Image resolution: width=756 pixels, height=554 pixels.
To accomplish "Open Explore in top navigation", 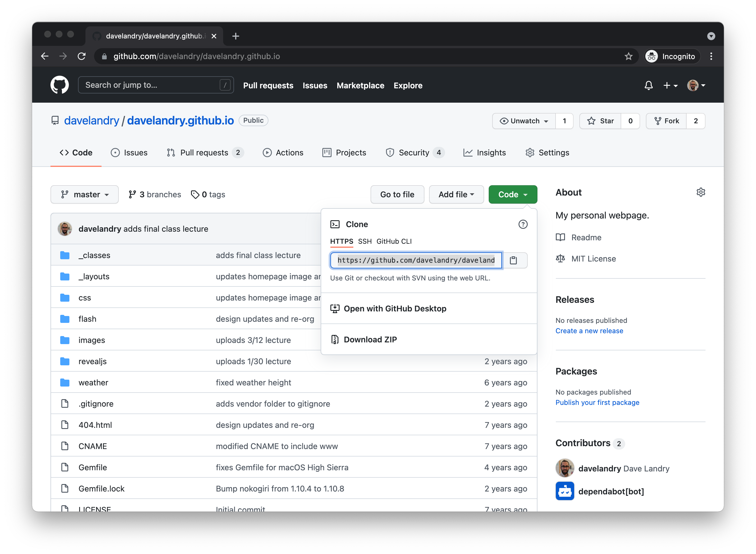I will tap(408, 85).
